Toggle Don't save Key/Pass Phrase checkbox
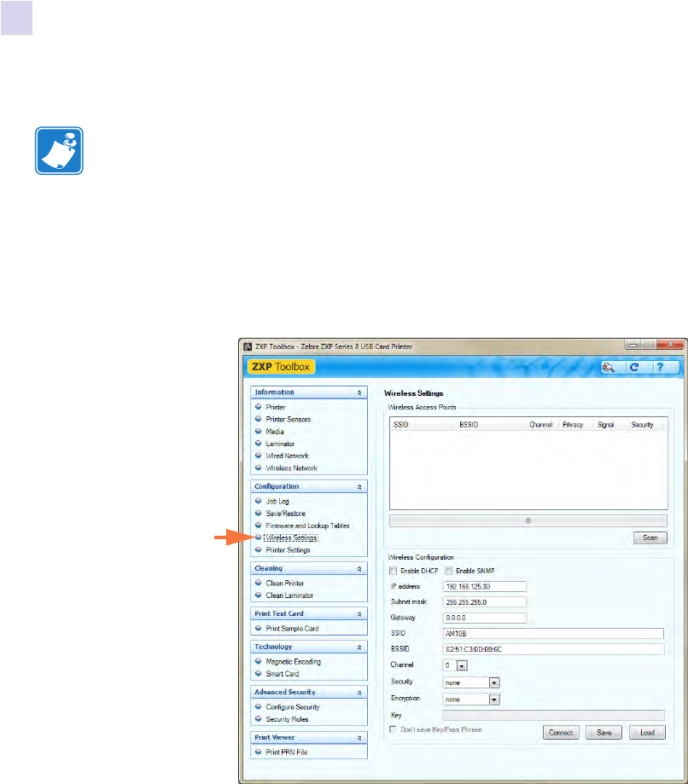The width and height of the screenshot is (688, 784). [x=394, y=729]
